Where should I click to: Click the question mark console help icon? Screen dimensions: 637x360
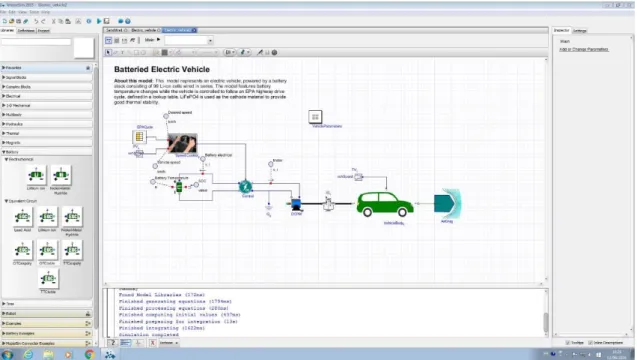tap(113, 343)
